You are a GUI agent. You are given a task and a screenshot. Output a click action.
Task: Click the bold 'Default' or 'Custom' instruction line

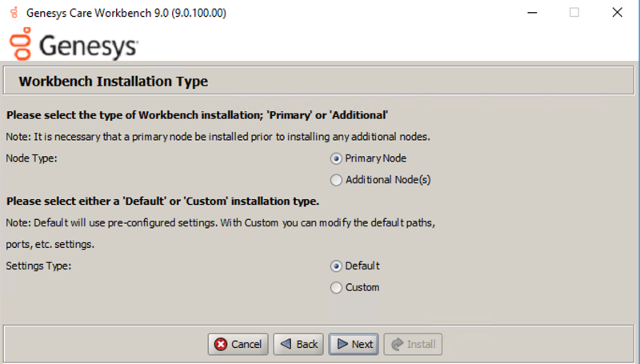point(162,200)
